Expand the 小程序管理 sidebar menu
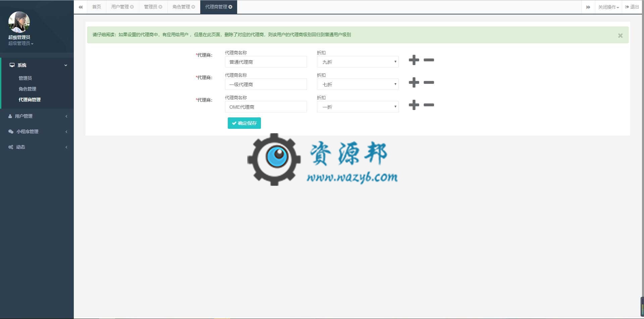The image size is (644, 319). 37,131
